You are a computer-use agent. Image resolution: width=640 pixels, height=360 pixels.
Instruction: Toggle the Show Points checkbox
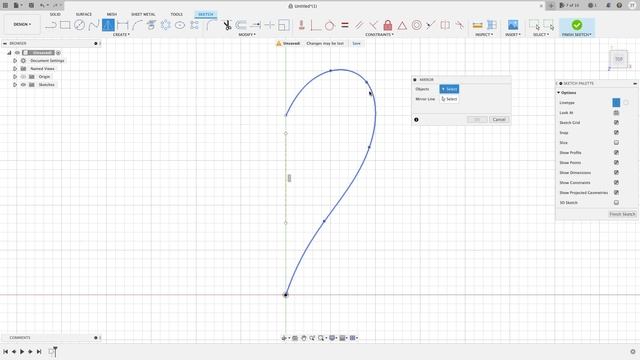[x=616, y=162]
